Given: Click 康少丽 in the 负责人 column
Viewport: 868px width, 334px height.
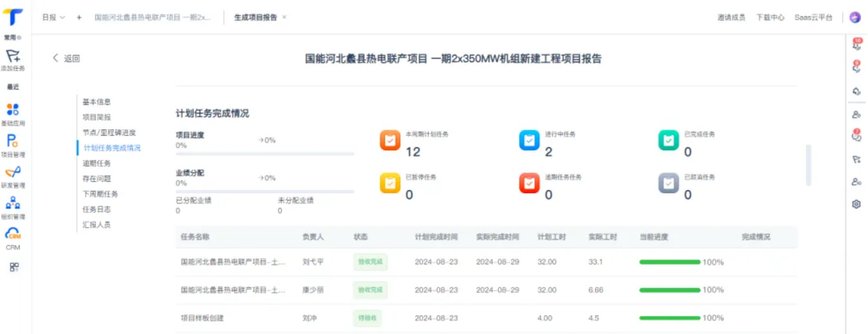Looking at the screenshot, I should [x=313, y=290].
